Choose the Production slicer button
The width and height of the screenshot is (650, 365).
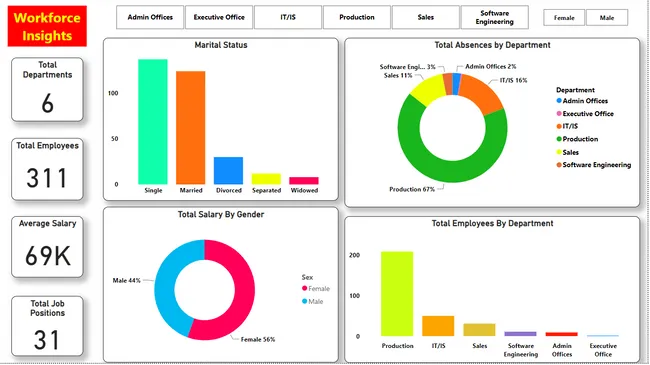click(357, 17)
